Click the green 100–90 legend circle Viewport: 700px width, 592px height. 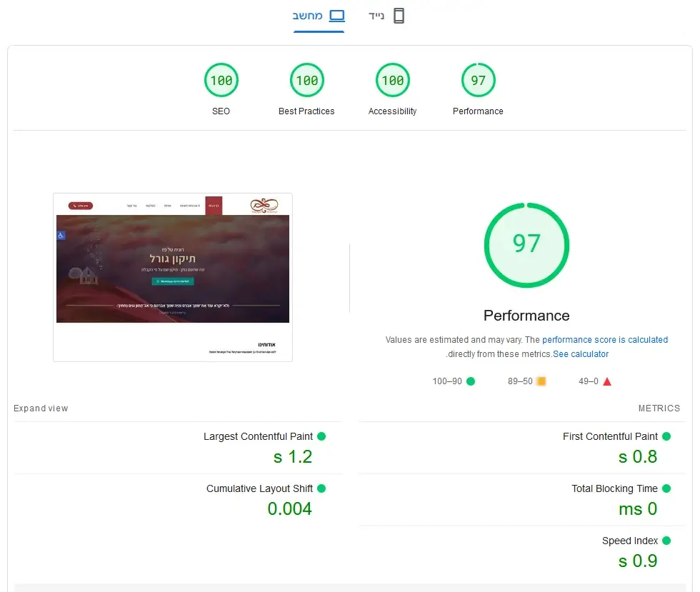pos(471,381)
